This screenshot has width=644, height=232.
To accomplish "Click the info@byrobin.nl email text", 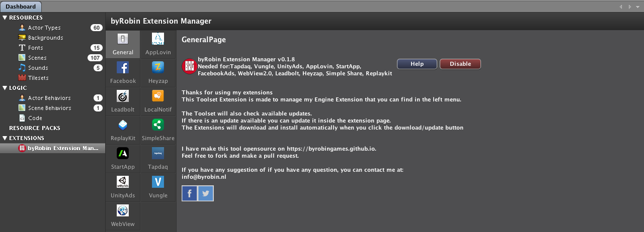I will coord(204,177).
